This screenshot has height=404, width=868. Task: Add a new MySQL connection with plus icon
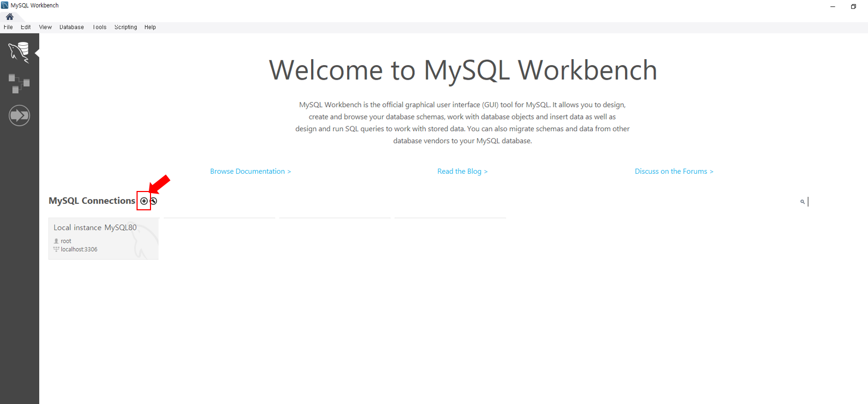[x=144, y=201]
